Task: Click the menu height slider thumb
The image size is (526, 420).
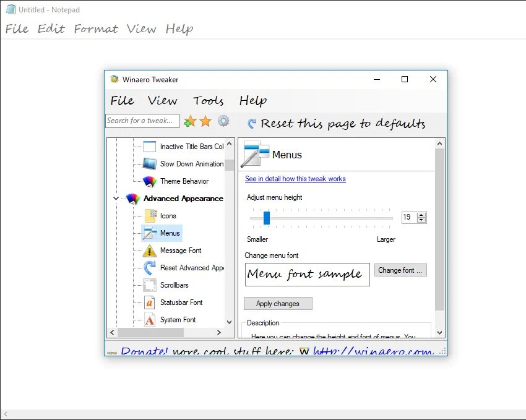Action: tap(267, 218)
